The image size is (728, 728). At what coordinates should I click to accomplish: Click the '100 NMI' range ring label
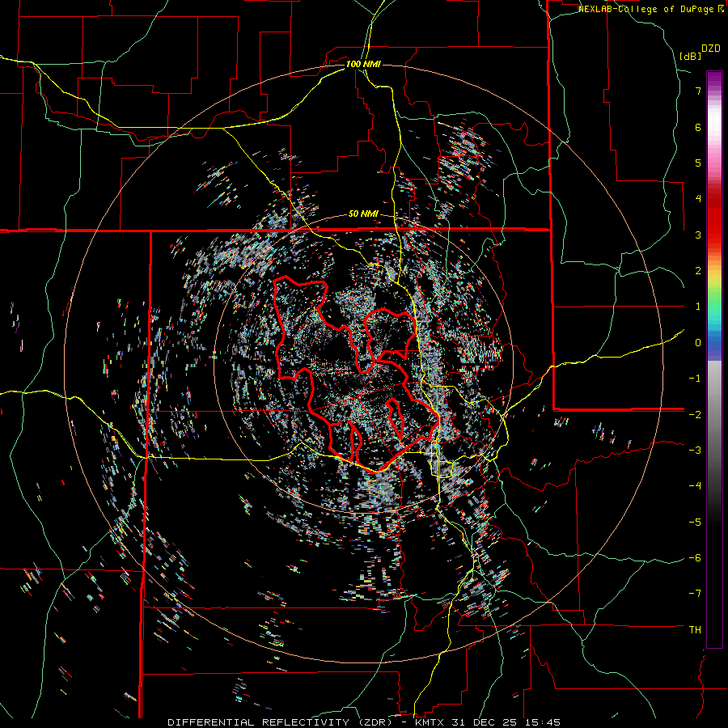[363, 64]
